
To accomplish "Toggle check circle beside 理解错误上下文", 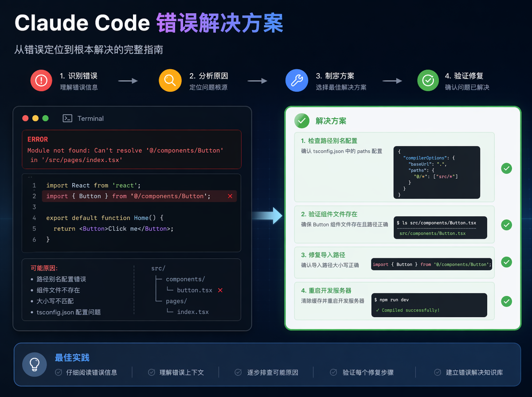I will (152, 372).
